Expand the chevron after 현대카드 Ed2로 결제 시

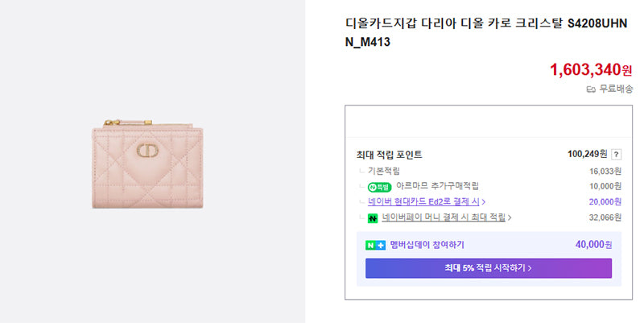pos(484,201)
